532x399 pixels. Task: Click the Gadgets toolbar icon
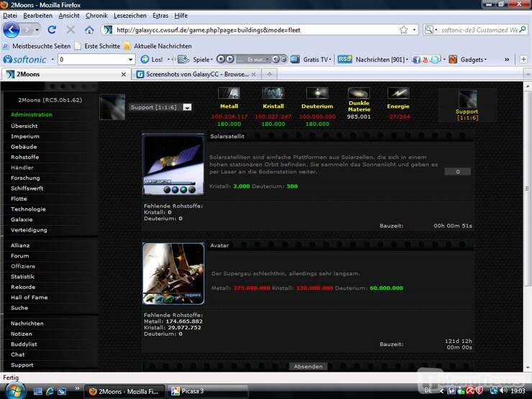(x=453, y=60)
